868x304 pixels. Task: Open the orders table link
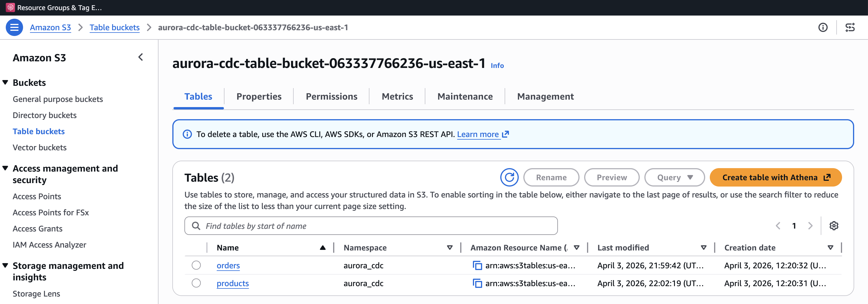[228, 265]
